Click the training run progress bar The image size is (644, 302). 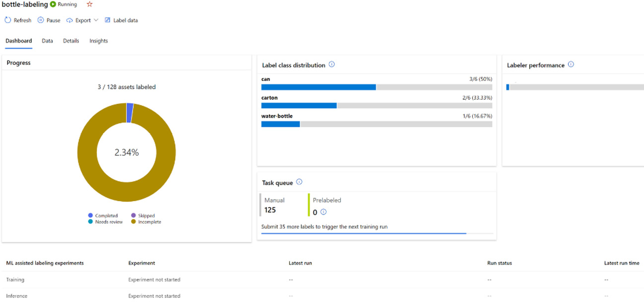pyautogui.click(x=377, y=233)
